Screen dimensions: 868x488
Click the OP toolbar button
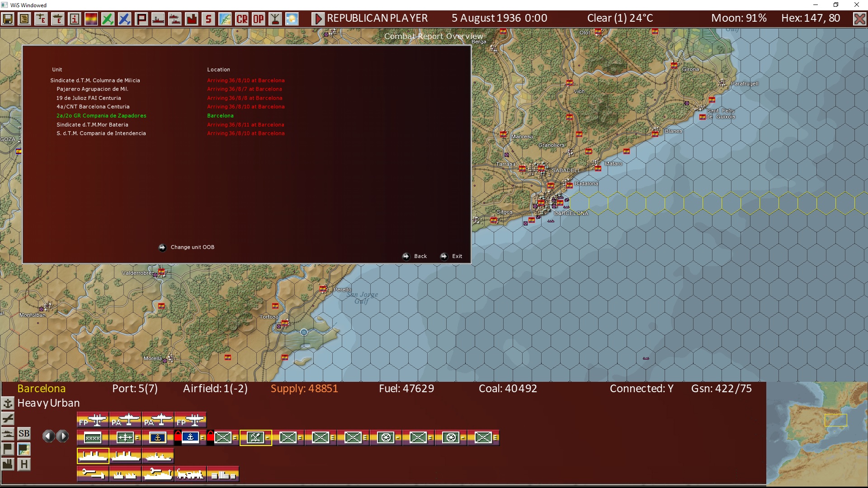coord(259,19)
